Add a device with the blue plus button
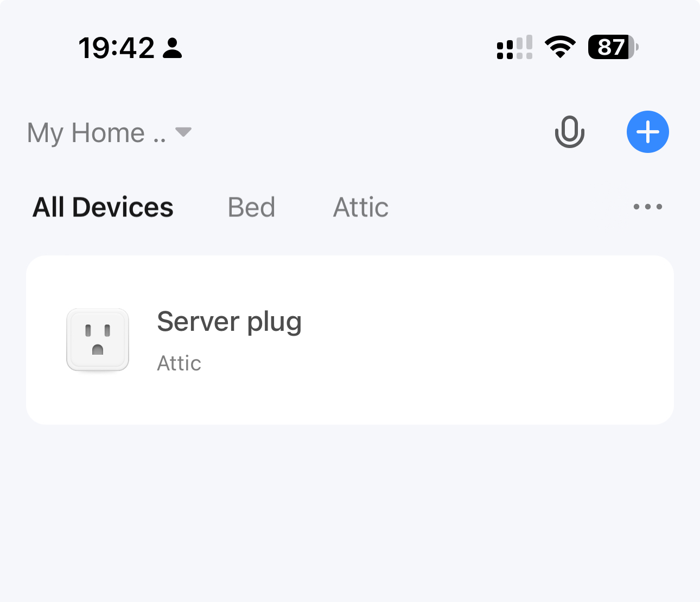 pyautogui.click(x=648, y=132)
